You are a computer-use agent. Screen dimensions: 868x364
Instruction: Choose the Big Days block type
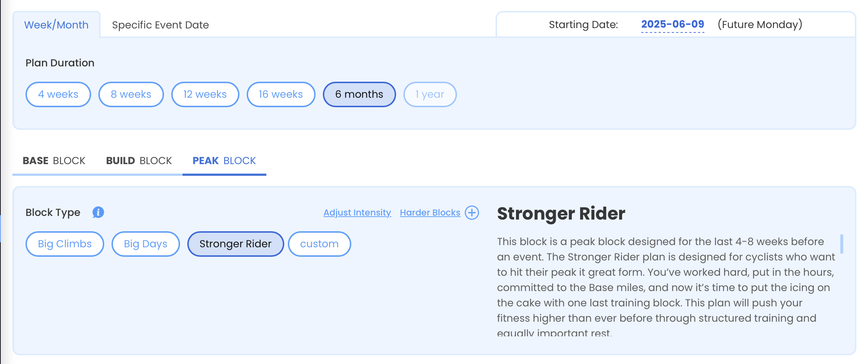click(x=146, y=244)
